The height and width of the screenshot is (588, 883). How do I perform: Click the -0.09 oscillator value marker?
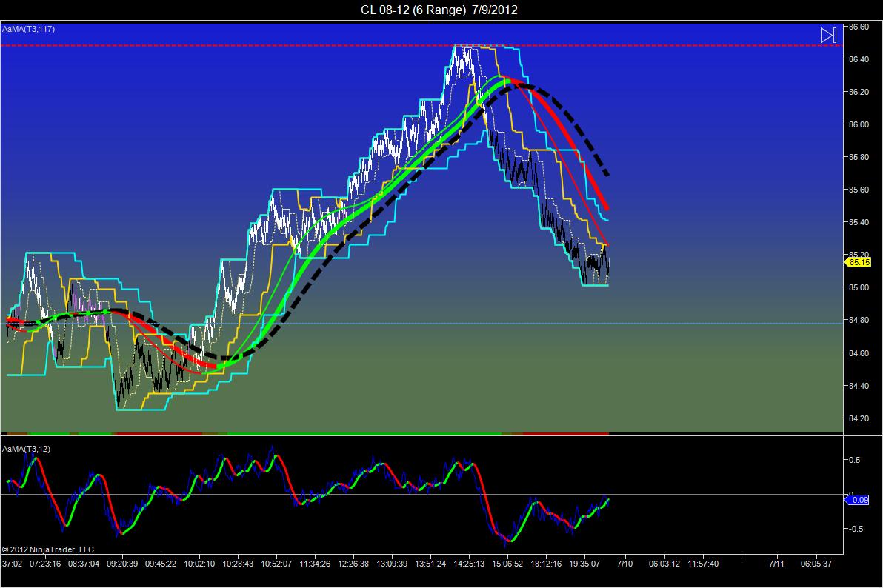(858, 500)
